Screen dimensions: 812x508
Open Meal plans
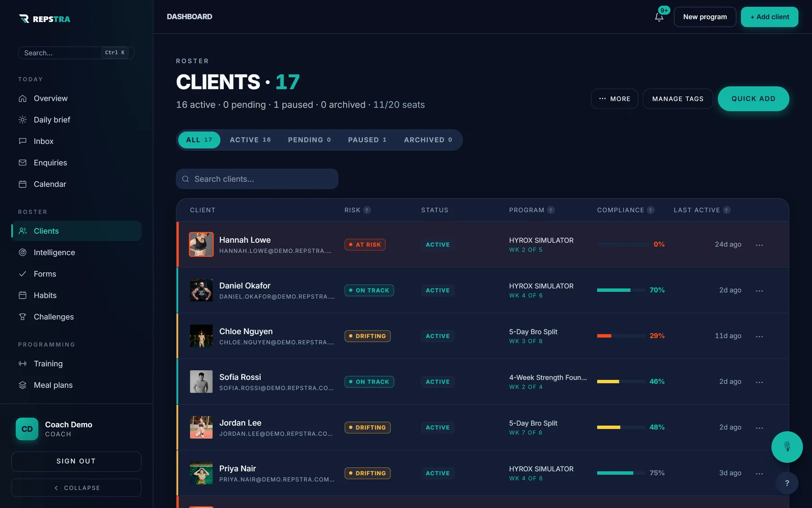pos(76,385)
